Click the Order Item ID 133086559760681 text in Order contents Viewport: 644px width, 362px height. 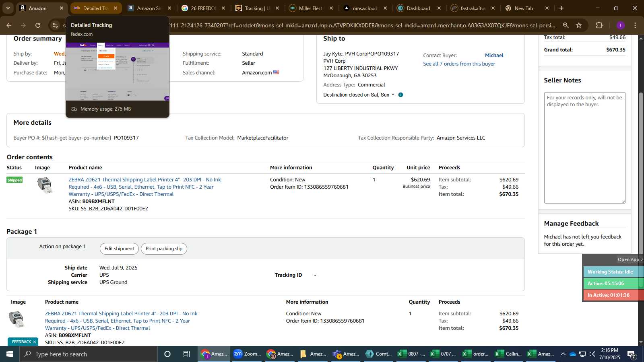click(x=309, y=187)
